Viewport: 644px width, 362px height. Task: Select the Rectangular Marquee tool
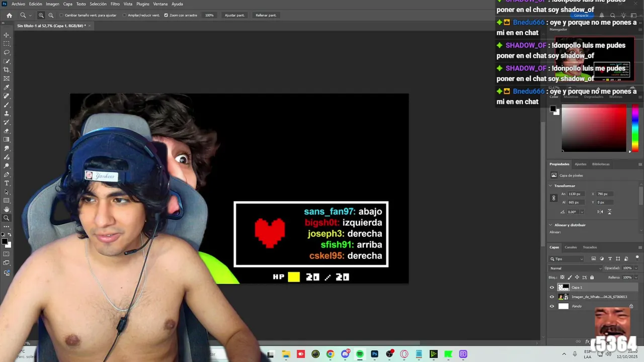(7, 44)
